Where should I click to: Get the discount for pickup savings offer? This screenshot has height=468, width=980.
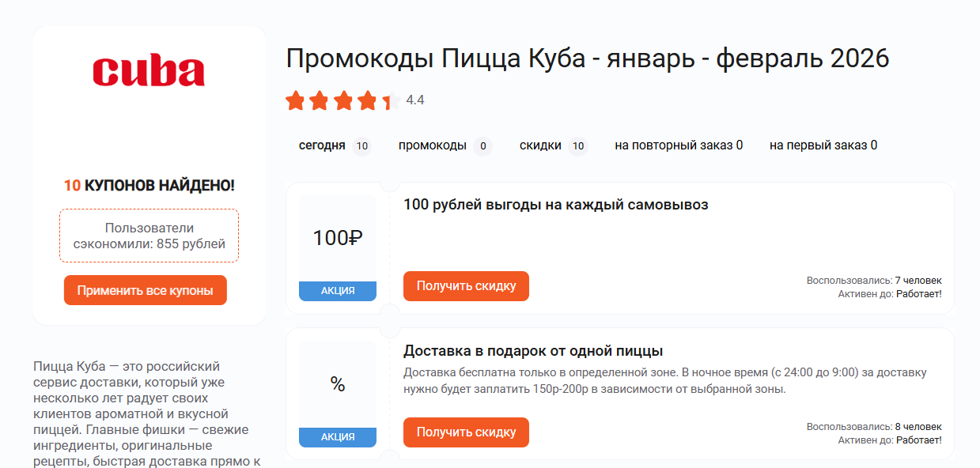point(466,285)
